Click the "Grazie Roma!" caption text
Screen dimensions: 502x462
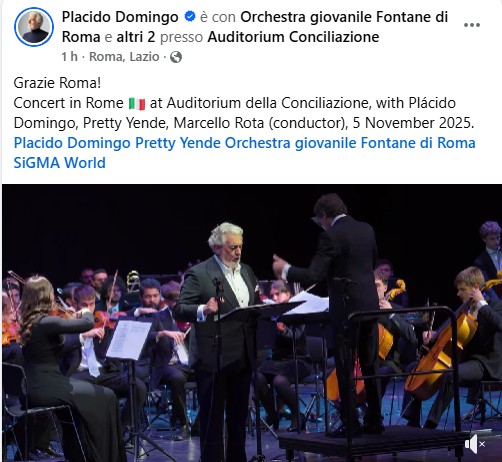57,83
